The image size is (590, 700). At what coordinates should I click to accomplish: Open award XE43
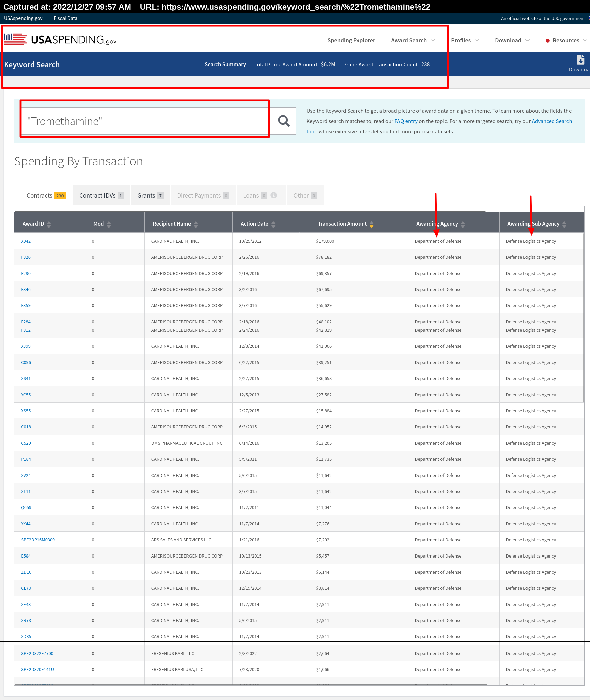coord(26,604)
